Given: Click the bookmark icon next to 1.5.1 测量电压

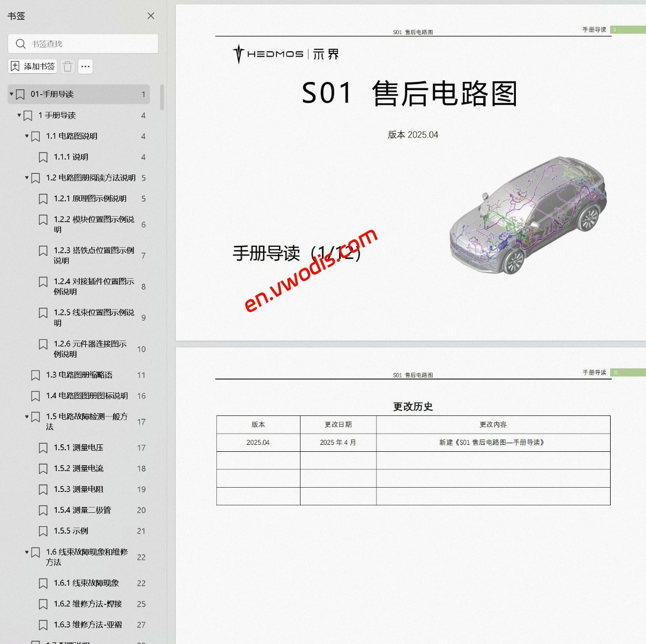Looking at the screenshot, I should click(x=43, y=448).
